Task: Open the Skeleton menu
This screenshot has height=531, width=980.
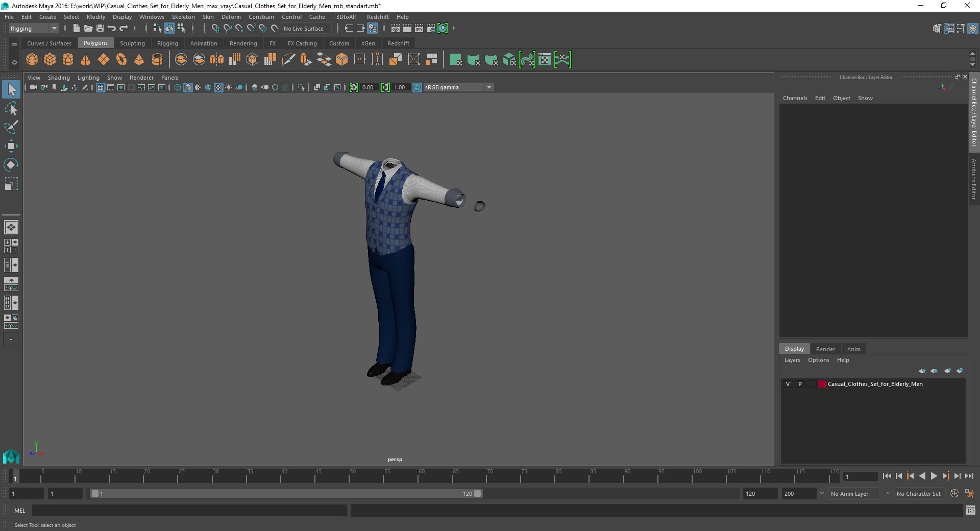Action: 183,17
